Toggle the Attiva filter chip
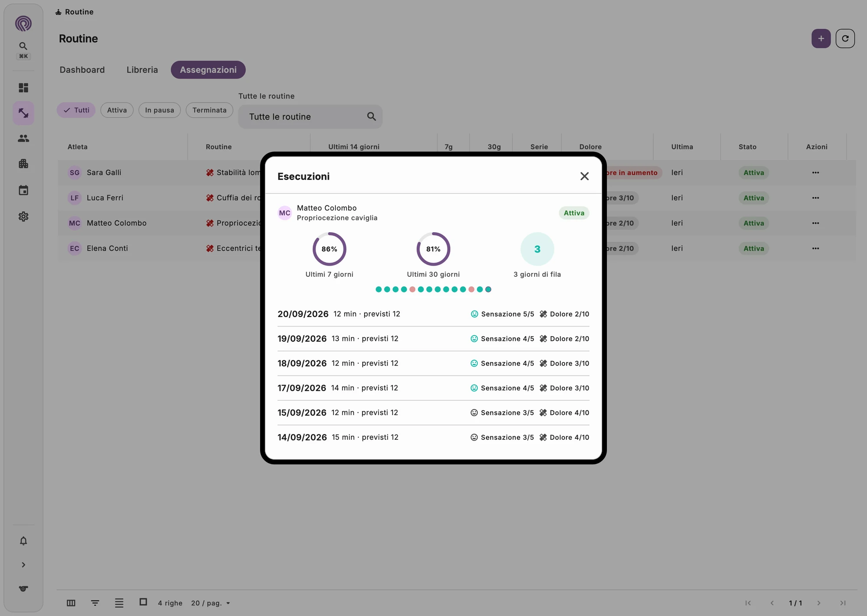 117,110
